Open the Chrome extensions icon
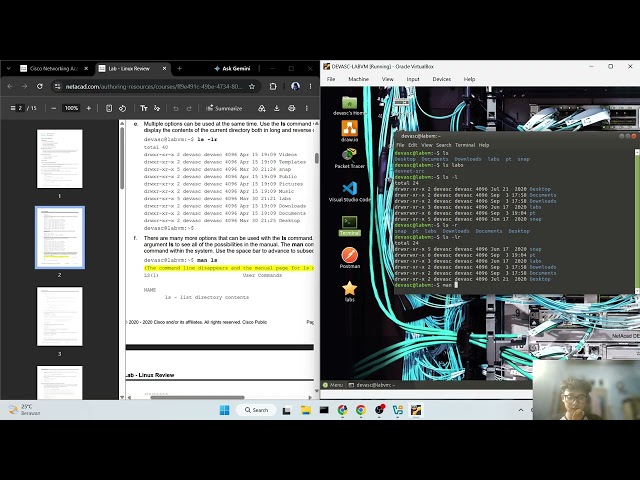Screen dimensions: 640x480 pos(273,87)
